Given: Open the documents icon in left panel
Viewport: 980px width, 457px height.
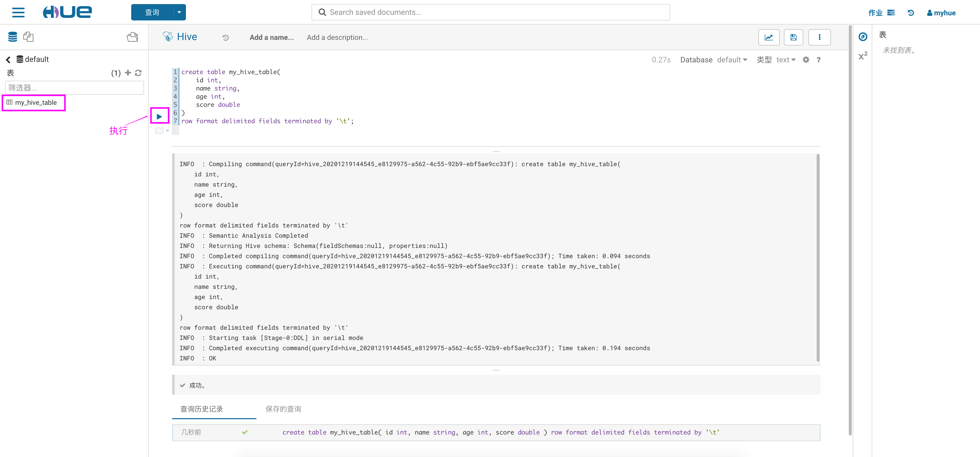Looking at the screenshot, I should [28, 37].
